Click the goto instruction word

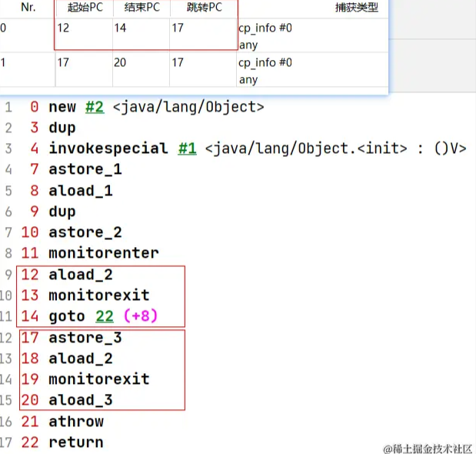click(x=67, y=316)
